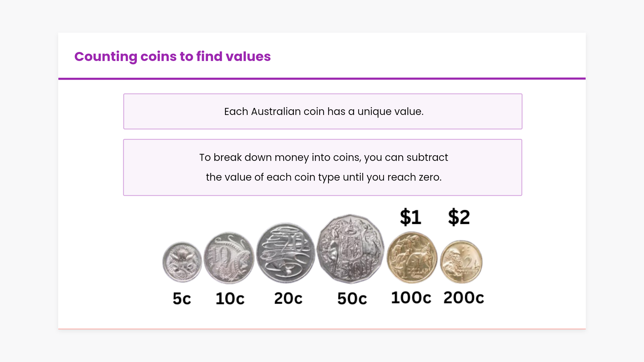Select the gold two dollar coin
Image resolution: width=644 pixels, height=362 pixels.
tap(461, 262)
